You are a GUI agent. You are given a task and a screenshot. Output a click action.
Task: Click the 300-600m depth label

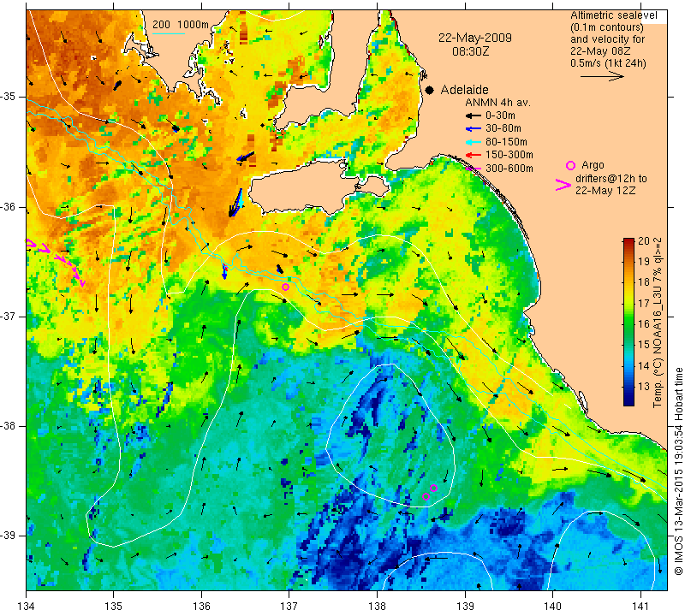[509, 168]
